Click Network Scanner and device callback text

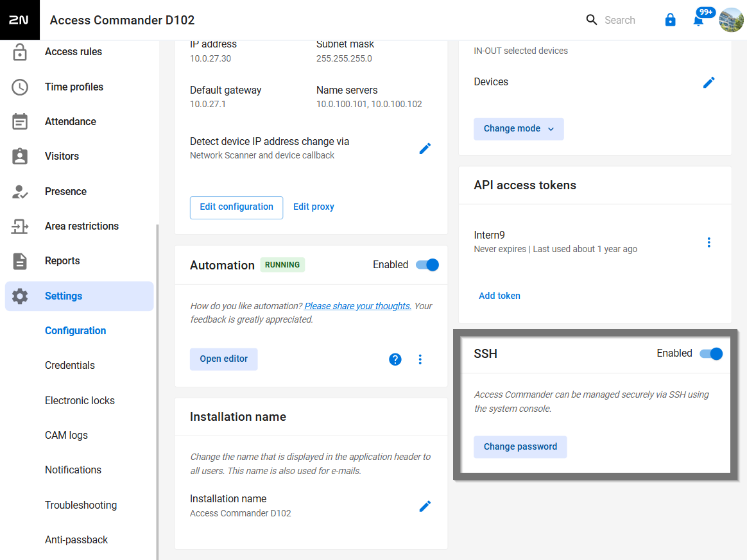(262, 156)
